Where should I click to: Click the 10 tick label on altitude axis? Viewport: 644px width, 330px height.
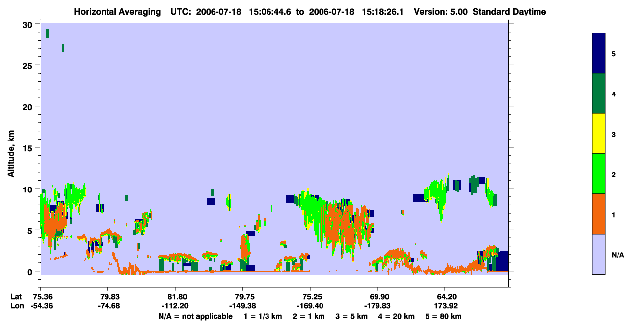(x=28, y=189)
